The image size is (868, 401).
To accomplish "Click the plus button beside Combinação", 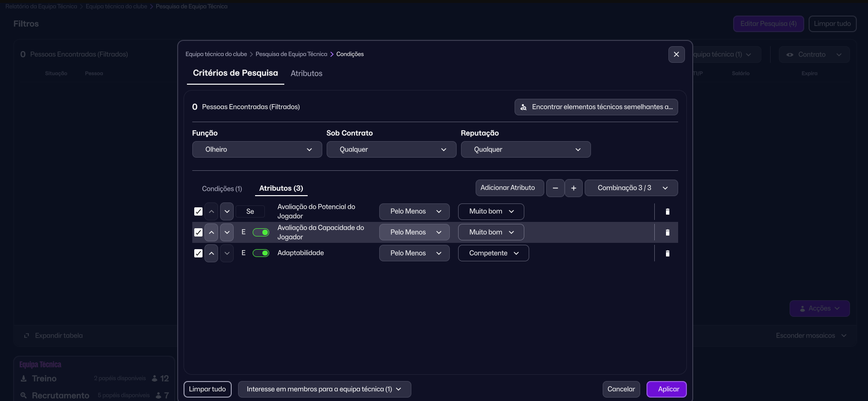I will coord(573,188).
